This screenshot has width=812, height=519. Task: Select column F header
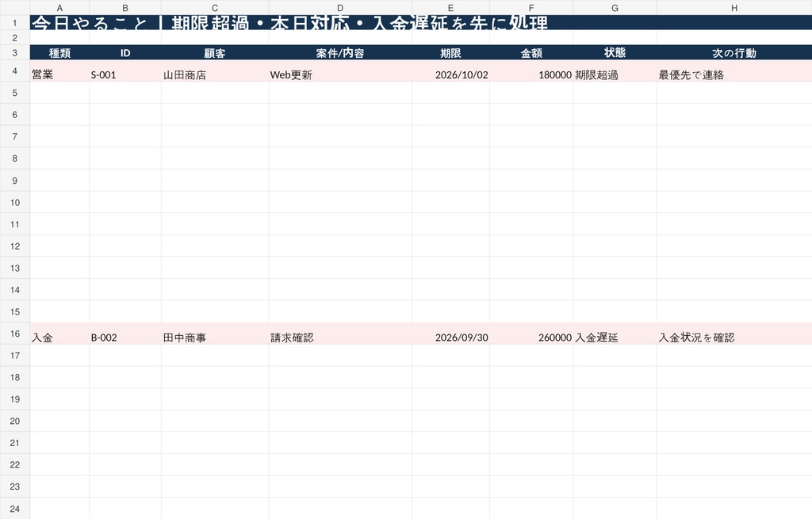531,8
